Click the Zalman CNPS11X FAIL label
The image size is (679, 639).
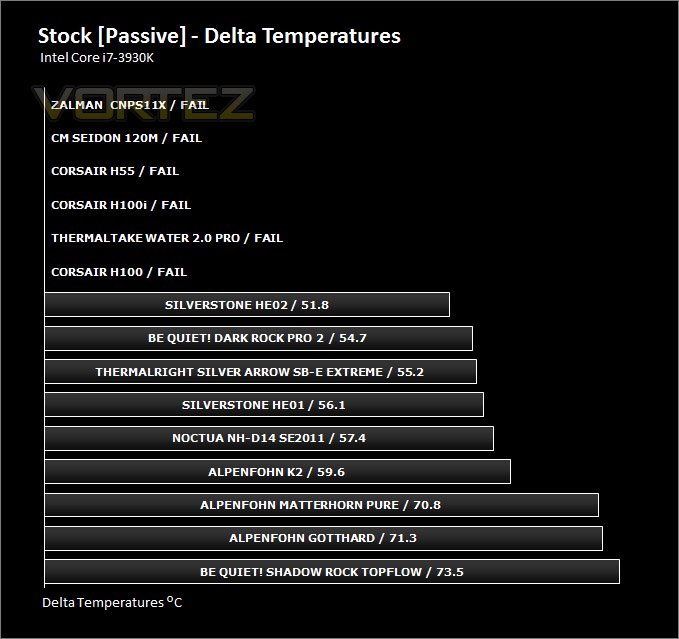pos(130,105)
